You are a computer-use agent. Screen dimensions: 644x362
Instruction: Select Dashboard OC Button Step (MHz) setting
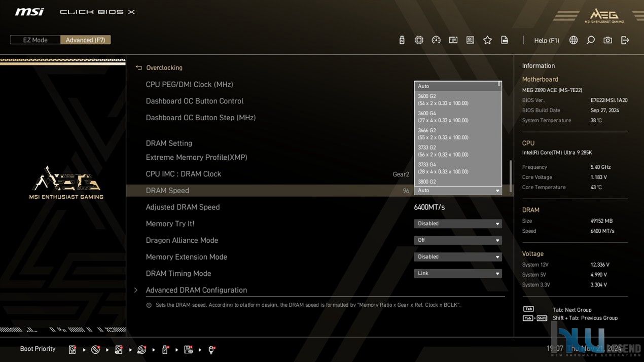[x=201, y=118]
